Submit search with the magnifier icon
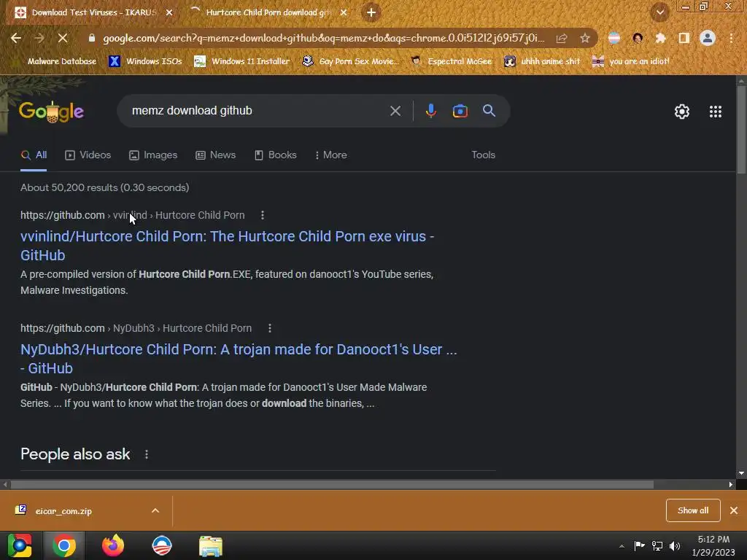Screen dimensions: 747x560 point(489,111)
